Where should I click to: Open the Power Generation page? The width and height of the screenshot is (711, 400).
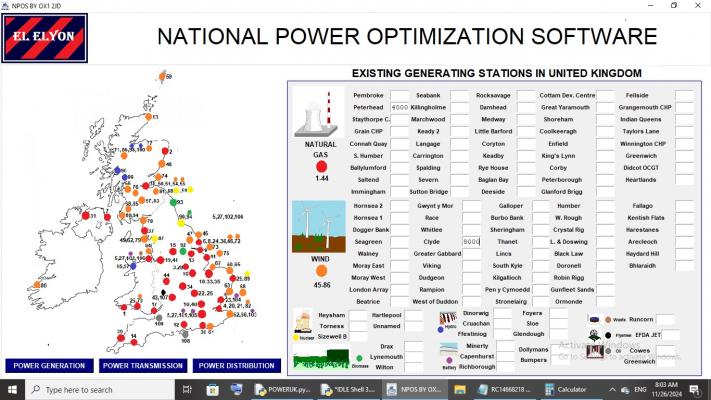pyautogui.click(x=47, y=365)
